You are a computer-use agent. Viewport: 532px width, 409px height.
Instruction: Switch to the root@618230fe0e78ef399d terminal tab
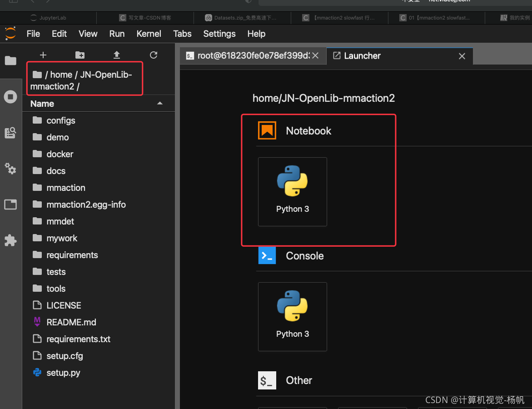[x=253, y=56]
